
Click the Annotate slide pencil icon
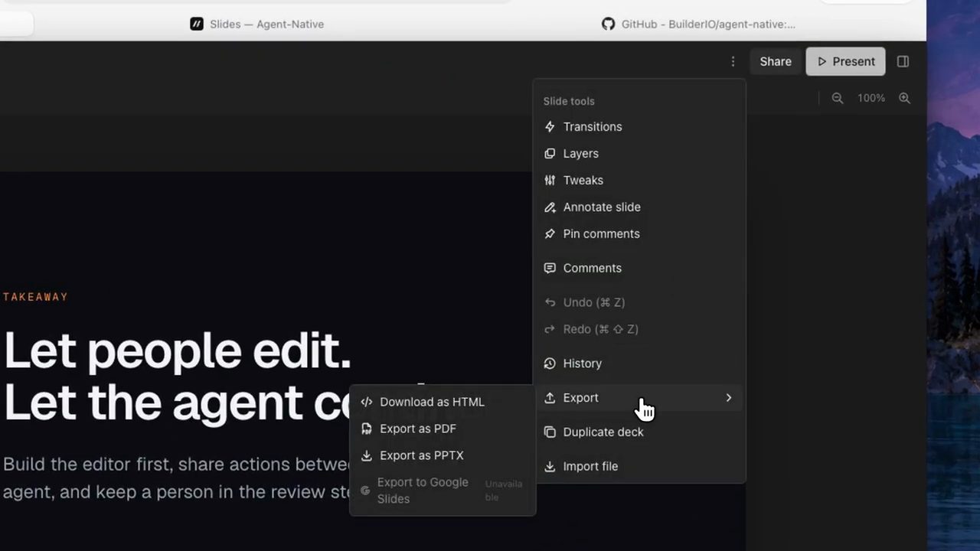click(550, 207)
